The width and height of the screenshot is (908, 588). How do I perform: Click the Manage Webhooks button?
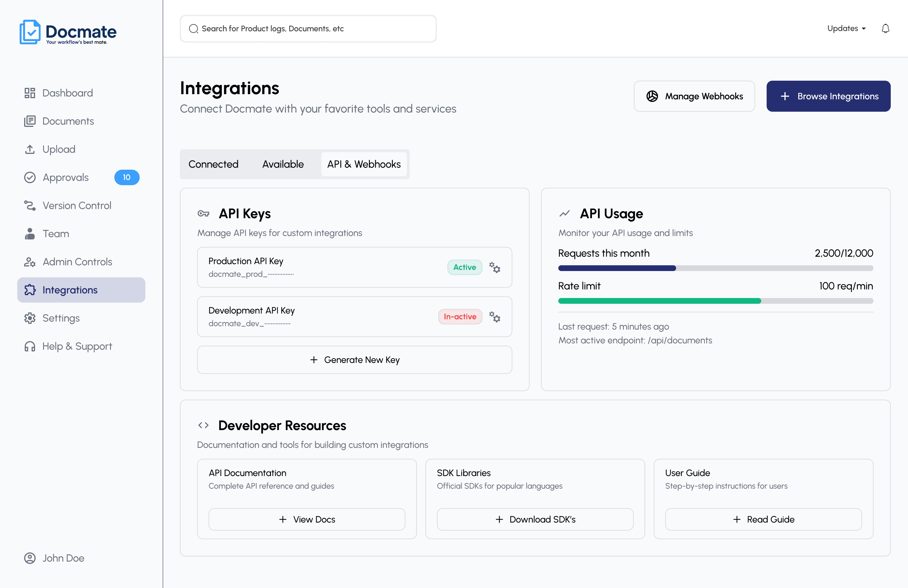(x=694, y=96)
